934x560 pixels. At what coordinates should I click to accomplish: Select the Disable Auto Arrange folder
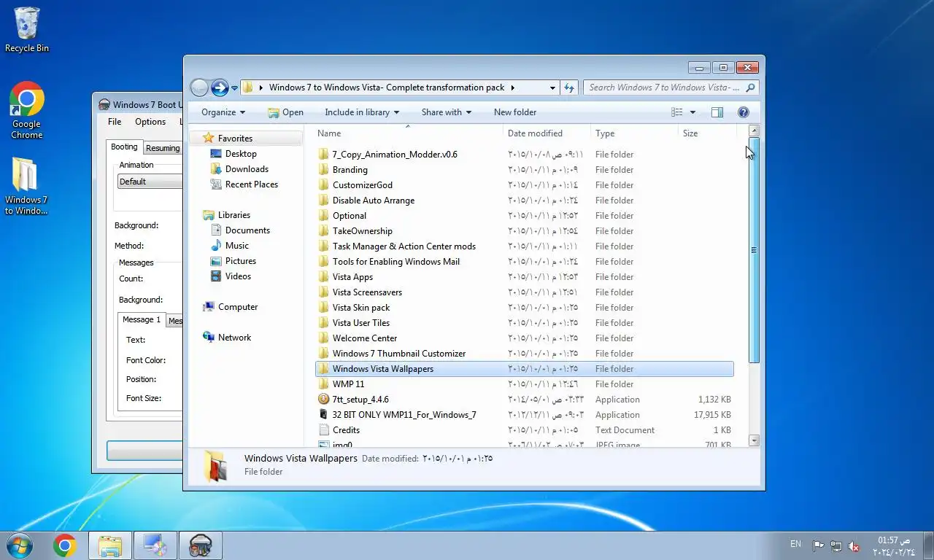point(524,201)
